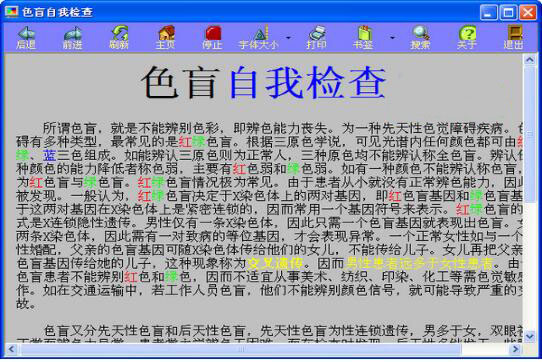This screenshot has height=362, width=542.
Task: Click the horizontal scrollbar thumb
Action: pyautogui.click(x=241, y=349)
